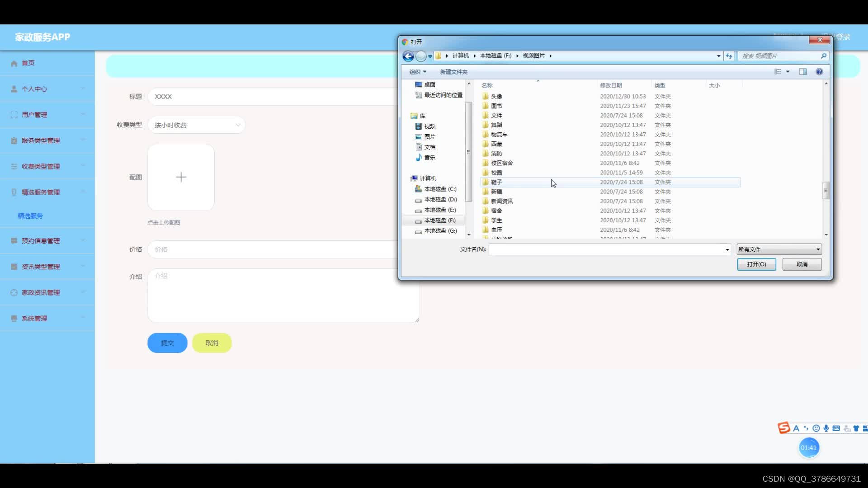Expand 预约信息管理 in the sidebar
868x488 pixels.
(47, 241)
